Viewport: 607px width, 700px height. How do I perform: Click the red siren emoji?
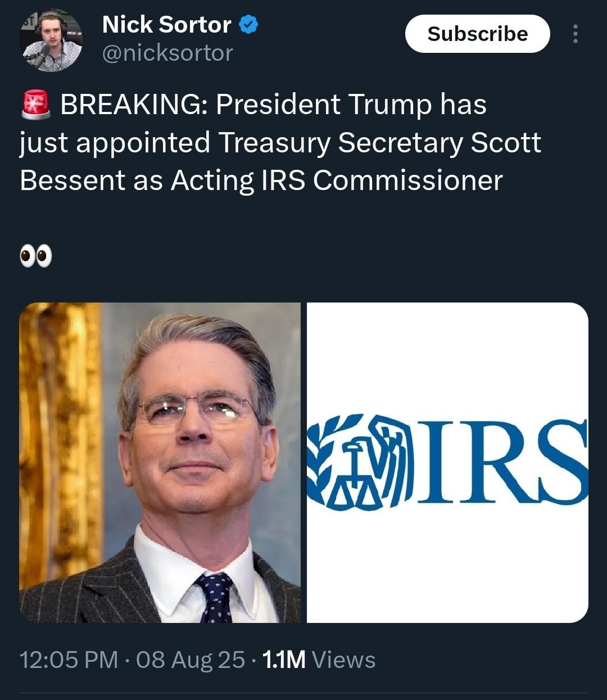click(x=36, y=105)
